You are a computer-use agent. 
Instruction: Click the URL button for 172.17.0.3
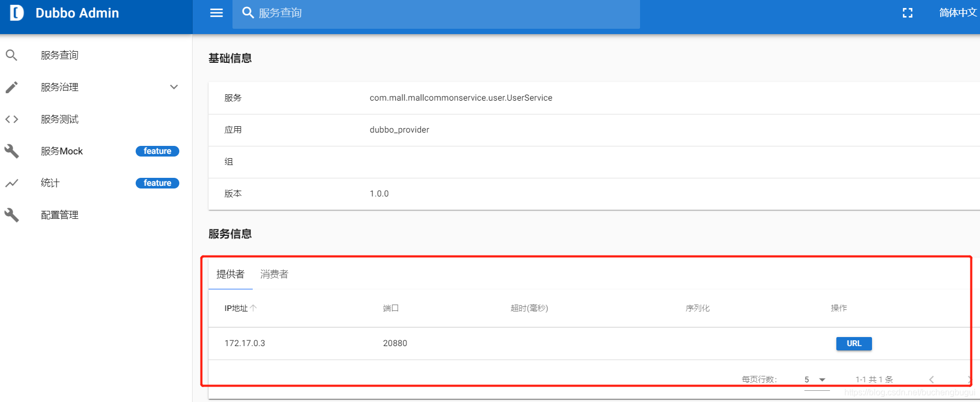pyautogui.click(x=854, y=343)
